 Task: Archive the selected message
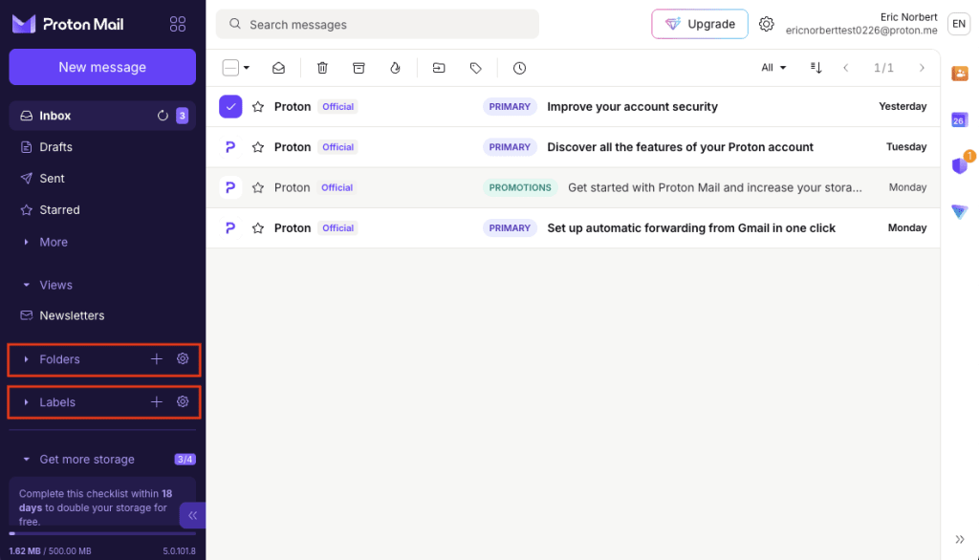359,68
